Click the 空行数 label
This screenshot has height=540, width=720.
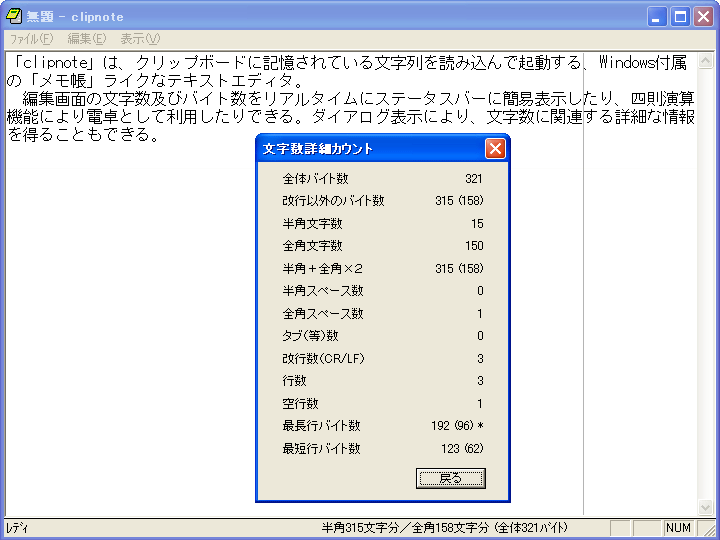coord(300,404)
